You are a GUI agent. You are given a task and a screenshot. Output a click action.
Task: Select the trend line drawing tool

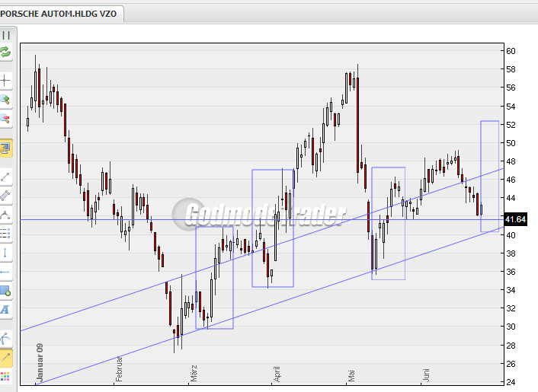point(5,177)
